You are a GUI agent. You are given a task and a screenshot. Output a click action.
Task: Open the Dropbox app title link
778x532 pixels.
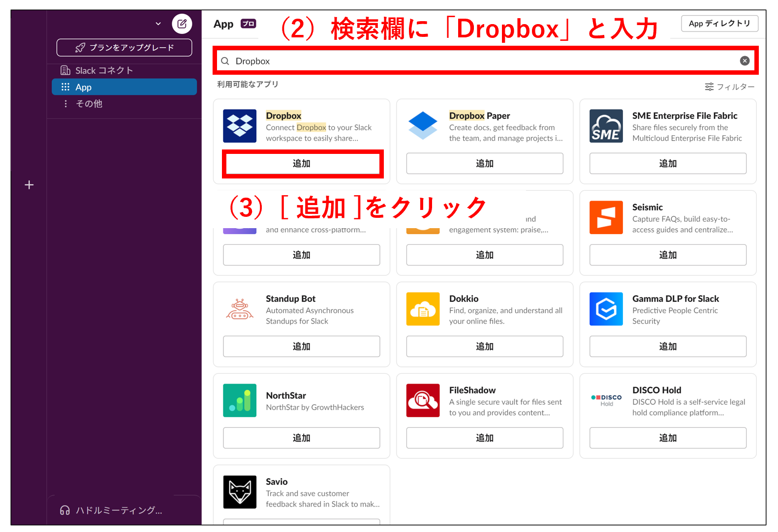click(x=283, y=116)
